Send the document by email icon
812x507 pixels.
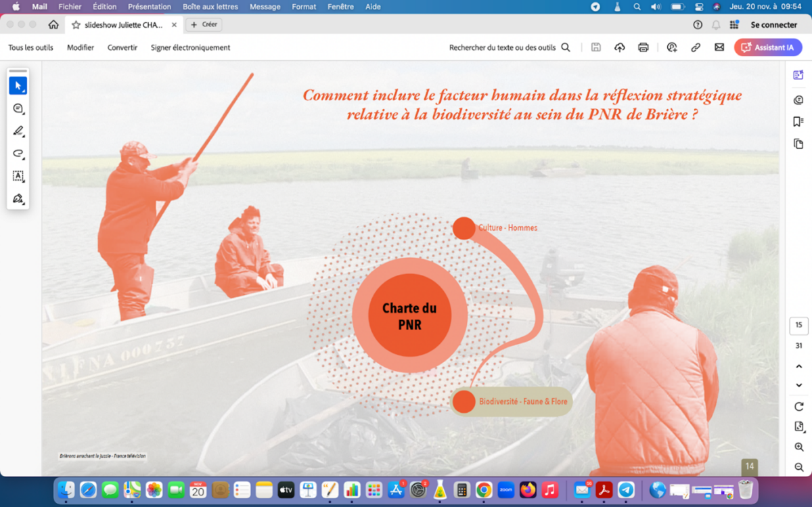[719, 47]
